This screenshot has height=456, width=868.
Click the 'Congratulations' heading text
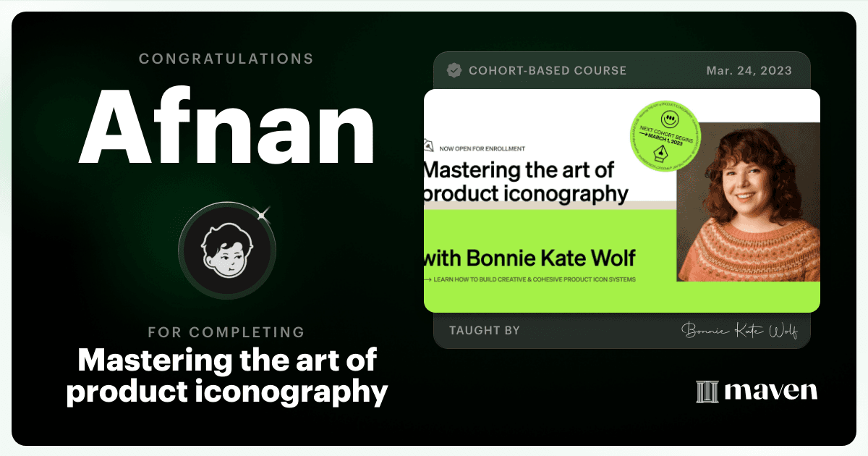[226, 59]
